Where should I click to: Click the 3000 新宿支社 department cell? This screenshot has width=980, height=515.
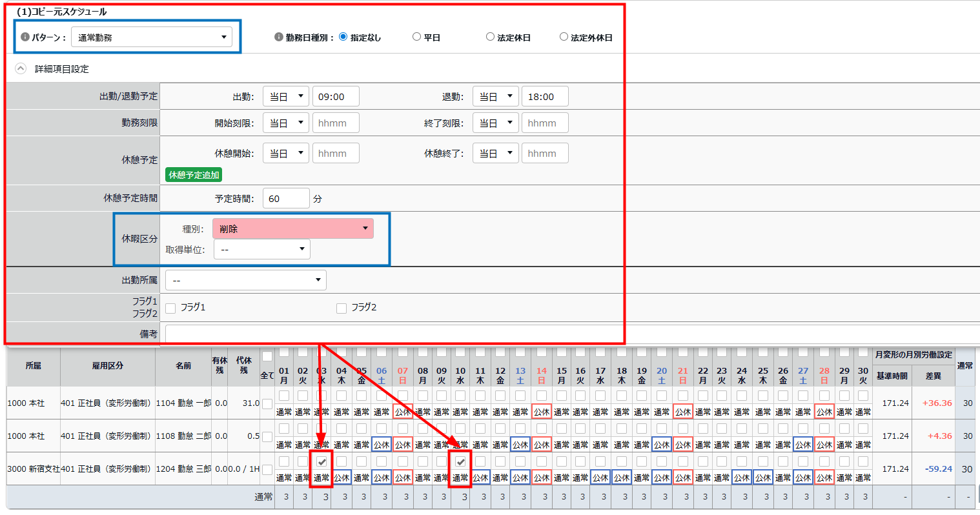[x=34, y=469]
